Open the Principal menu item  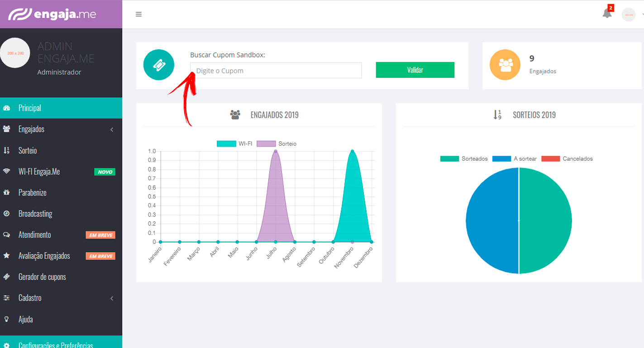click(x=61, y=108)
